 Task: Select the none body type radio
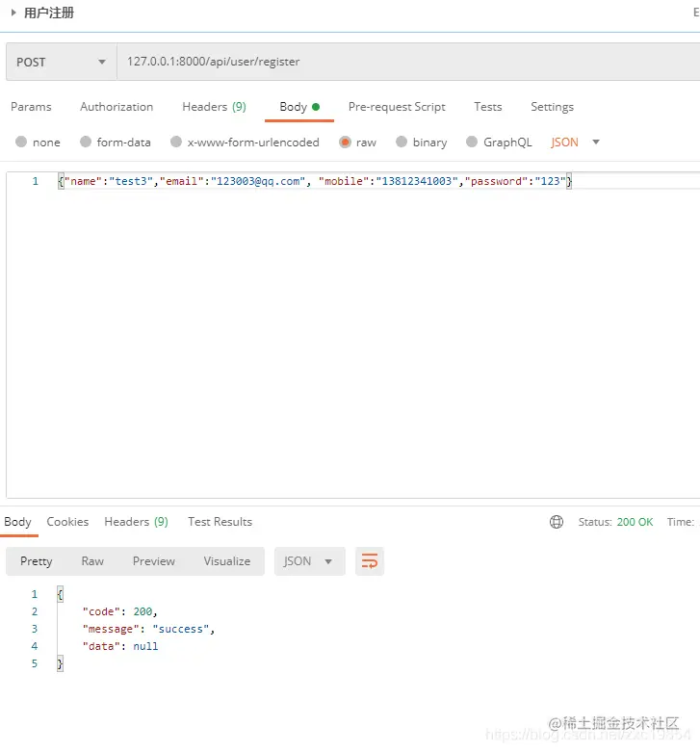point(21,142)
